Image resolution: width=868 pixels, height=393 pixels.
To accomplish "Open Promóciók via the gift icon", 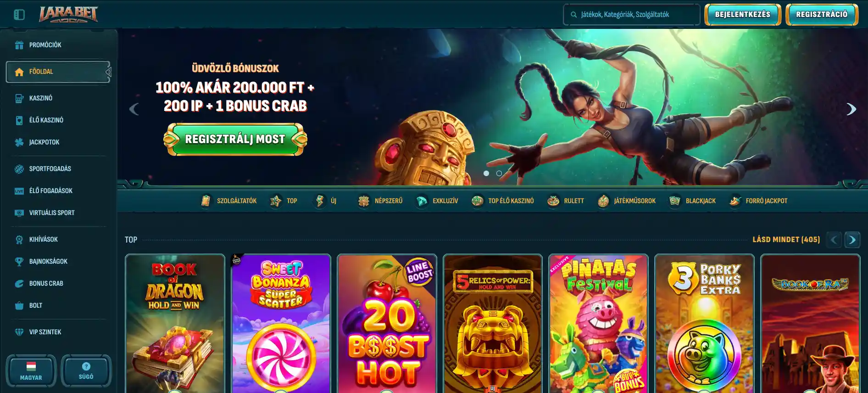I will [x=19, y=45].
